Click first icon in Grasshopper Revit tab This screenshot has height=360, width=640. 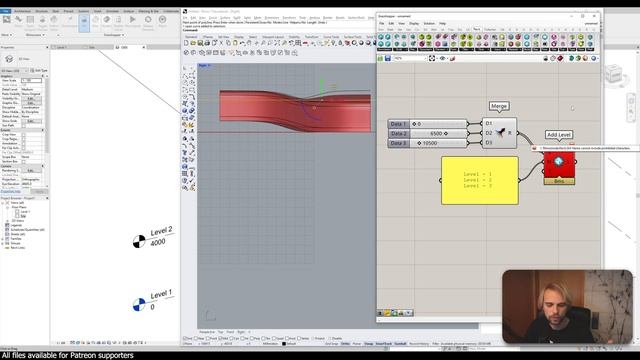pos(380,37)
